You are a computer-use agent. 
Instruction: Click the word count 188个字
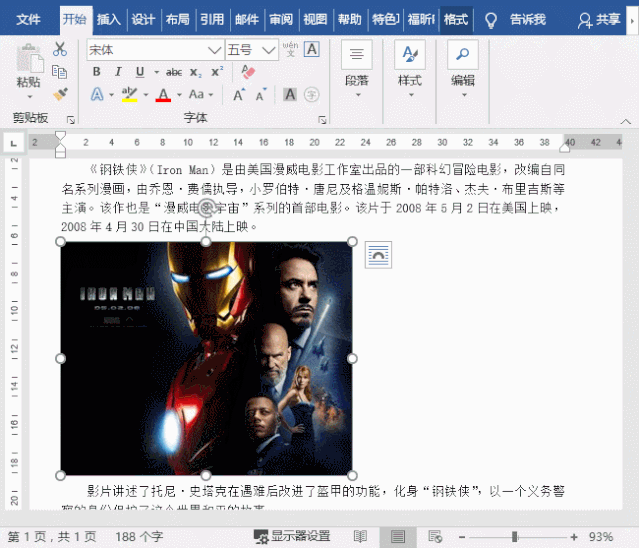pos(139,537)
